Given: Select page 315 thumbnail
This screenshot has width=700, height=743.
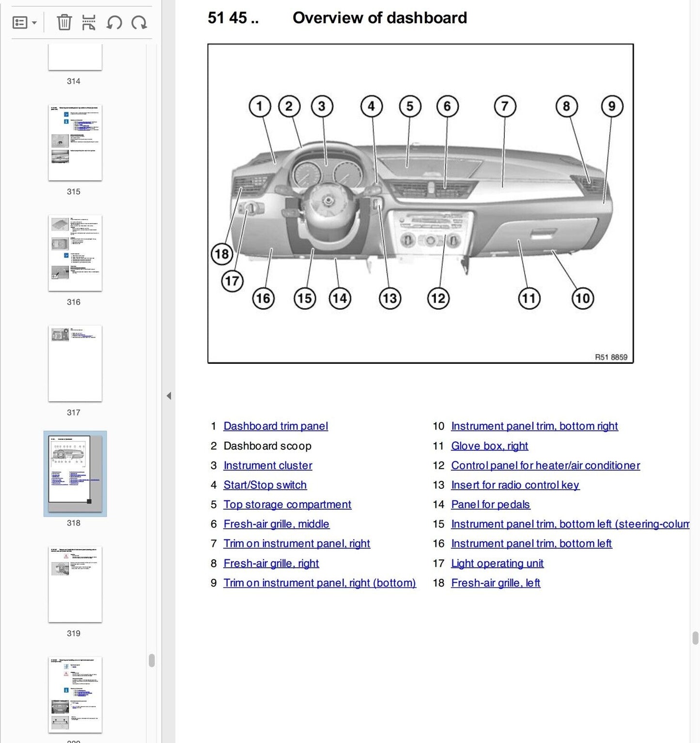Looking at the screenshot, I should point(75,143).
